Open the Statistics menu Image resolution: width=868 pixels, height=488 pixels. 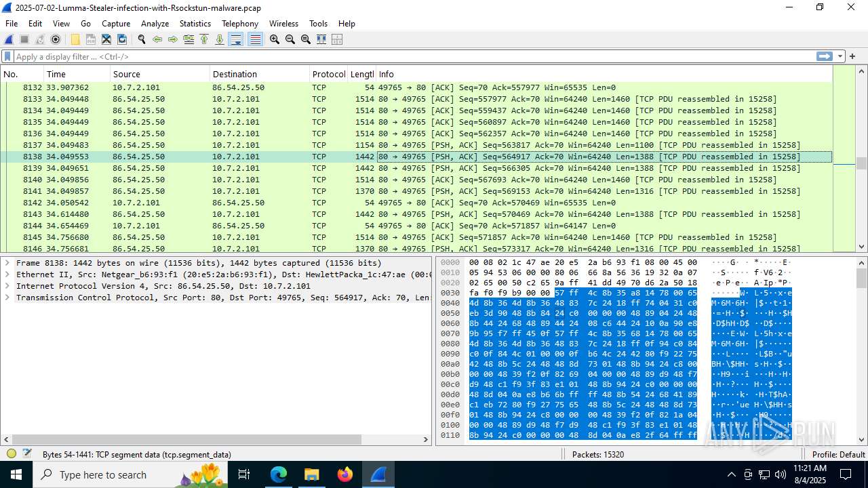195,24
